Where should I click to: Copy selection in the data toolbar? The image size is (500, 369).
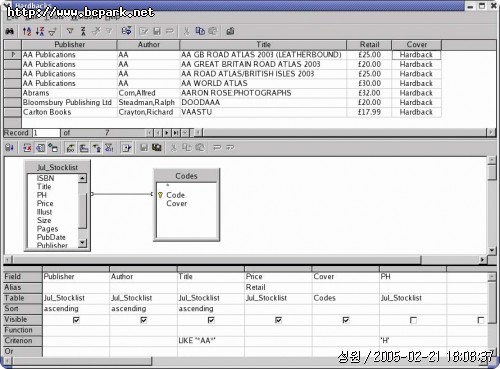pos(200,31)
